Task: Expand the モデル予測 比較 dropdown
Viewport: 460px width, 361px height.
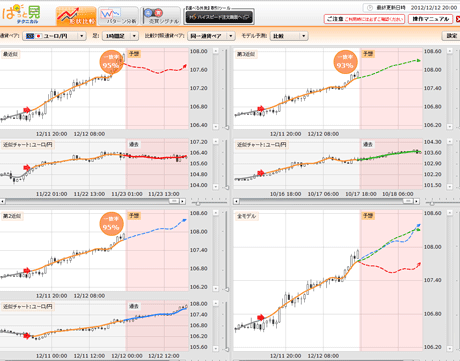Action: 289,36
